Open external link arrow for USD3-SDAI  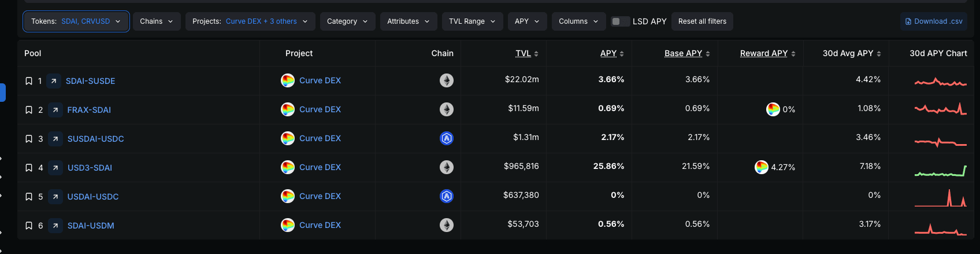55,168
